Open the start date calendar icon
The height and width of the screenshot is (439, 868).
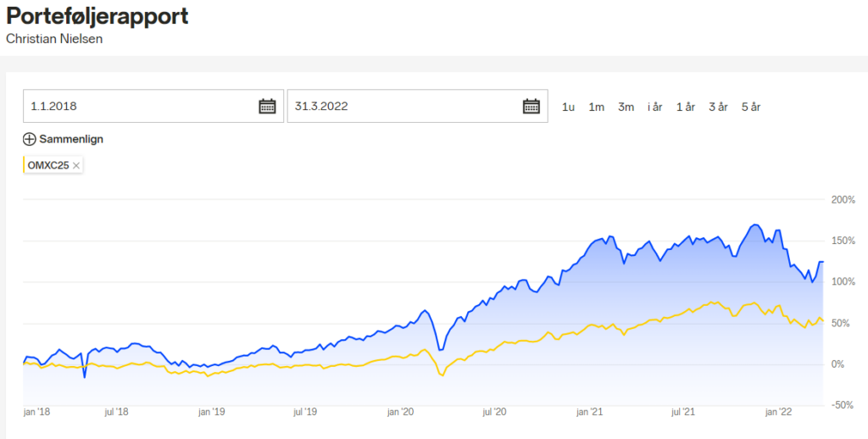[267, 106]
